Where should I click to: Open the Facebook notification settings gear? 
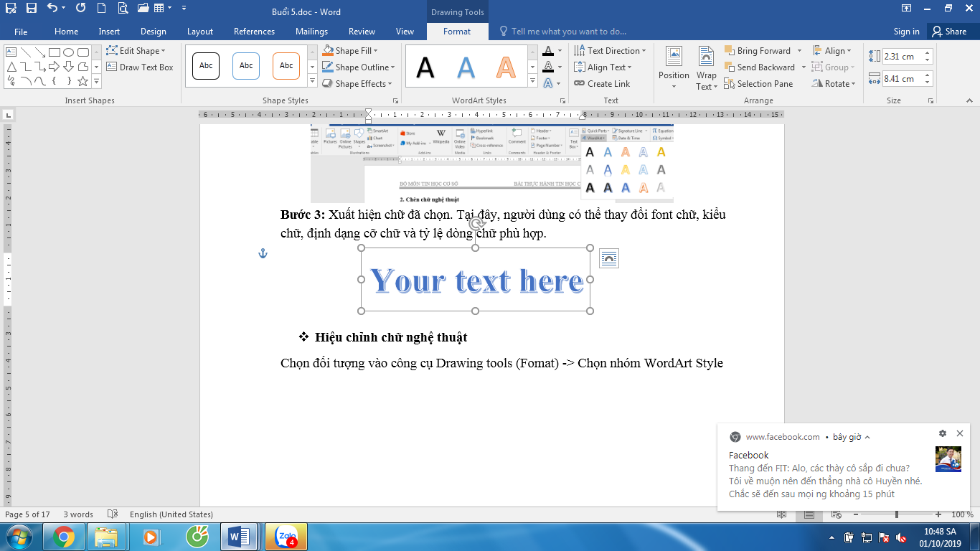942,433
